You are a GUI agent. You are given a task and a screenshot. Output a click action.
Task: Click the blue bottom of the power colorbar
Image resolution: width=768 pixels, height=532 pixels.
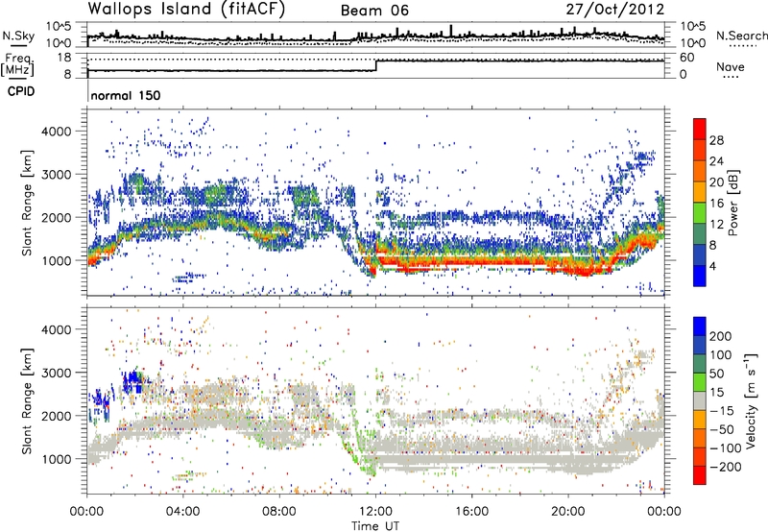[x=700, y=276]
